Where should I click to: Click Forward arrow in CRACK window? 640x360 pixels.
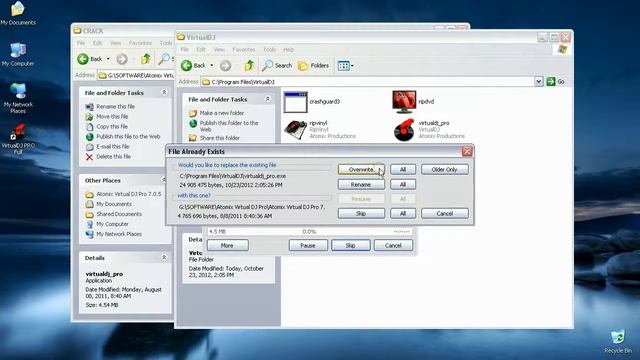coord(122,59)
